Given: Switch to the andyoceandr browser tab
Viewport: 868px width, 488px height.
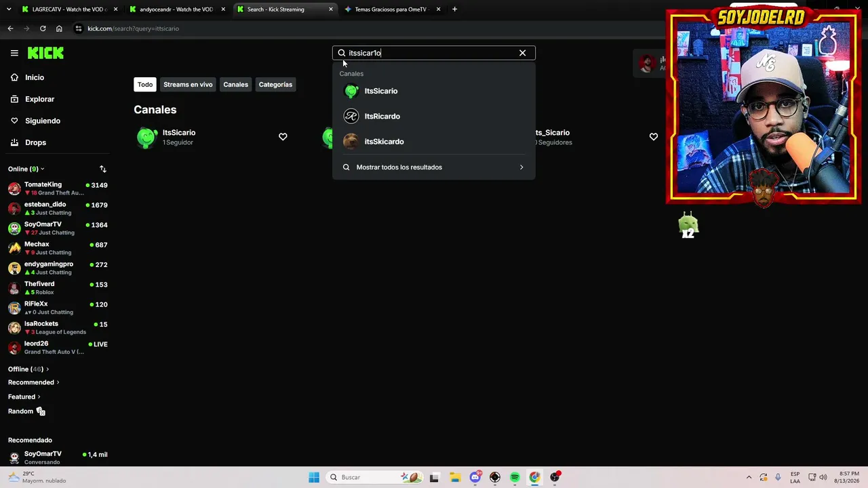Looking at the screenshot, I should click(x=176, y=9).
